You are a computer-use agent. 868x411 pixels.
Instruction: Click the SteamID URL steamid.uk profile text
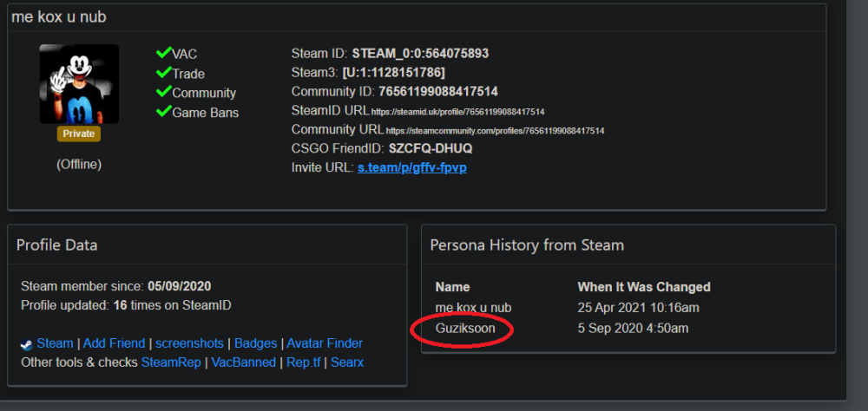(x=457, y=113)
